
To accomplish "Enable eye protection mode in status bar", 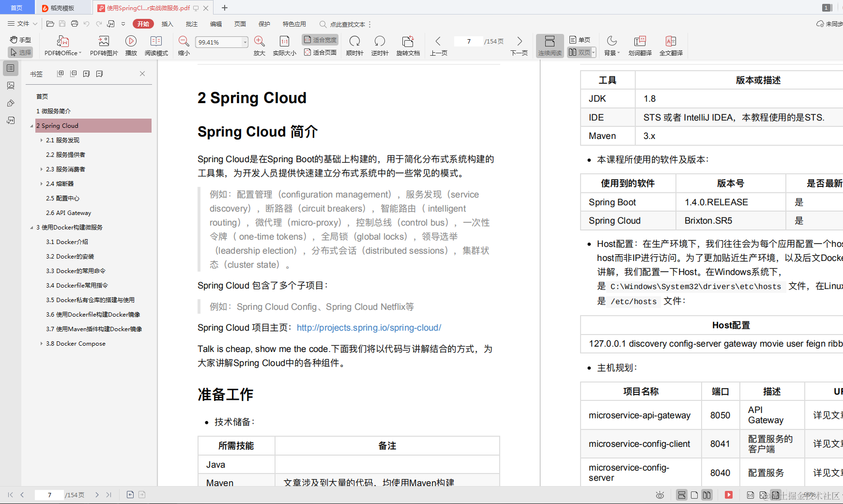I will coord(660,495).
